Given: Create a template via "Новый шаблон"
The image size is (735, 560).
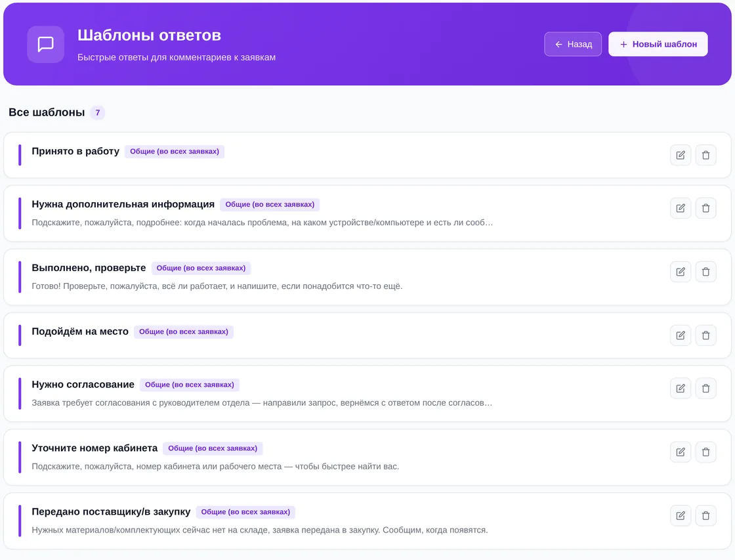Looking at the screenshot, I should tap(658, 44).
